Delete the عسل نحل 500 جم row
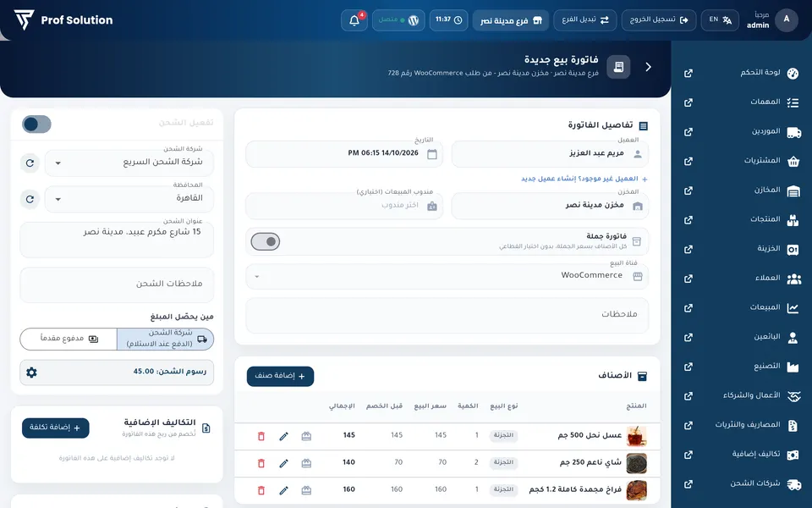 click(x=261, y=436)
